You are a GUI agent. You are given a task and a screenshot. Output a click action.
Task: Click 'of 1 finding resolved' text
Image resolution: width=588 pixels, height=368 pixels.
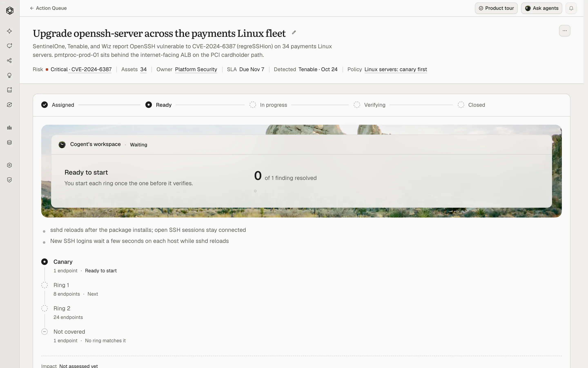[291, 178]
